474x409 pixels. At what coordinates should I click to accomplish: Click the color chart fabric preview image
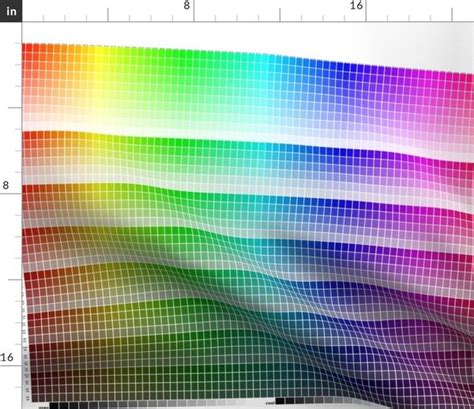[248, 216]
